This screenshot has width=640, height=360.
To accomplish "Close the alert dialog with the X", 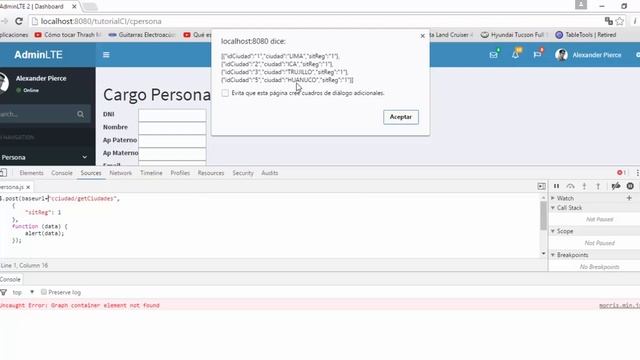I will (x=422, y=36).
